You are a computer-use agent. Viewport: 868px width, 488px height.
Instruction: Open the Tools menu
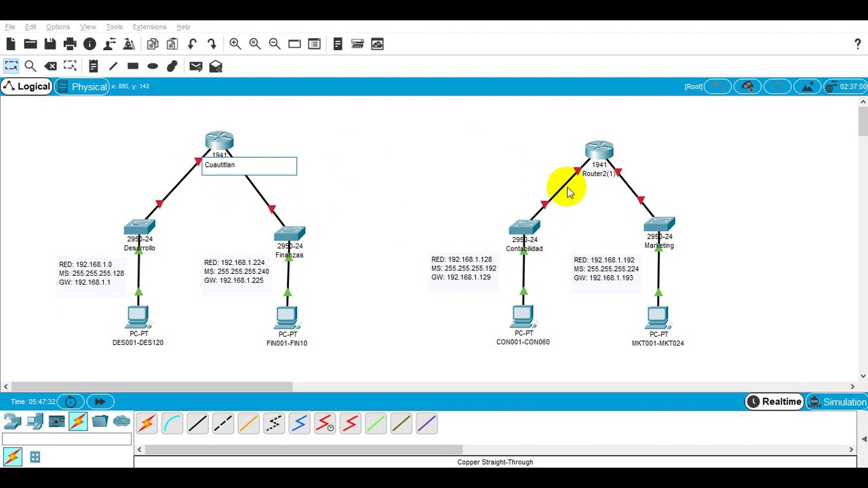114,27
